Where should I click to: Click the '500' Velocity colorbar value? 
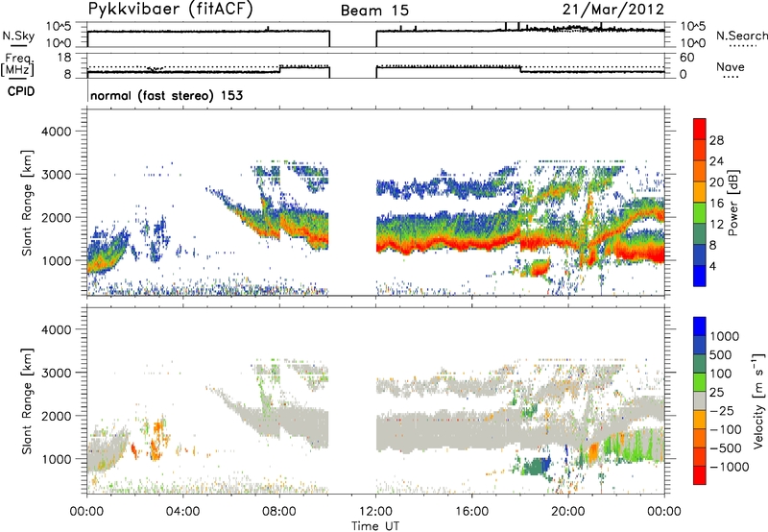pos(721,354)
